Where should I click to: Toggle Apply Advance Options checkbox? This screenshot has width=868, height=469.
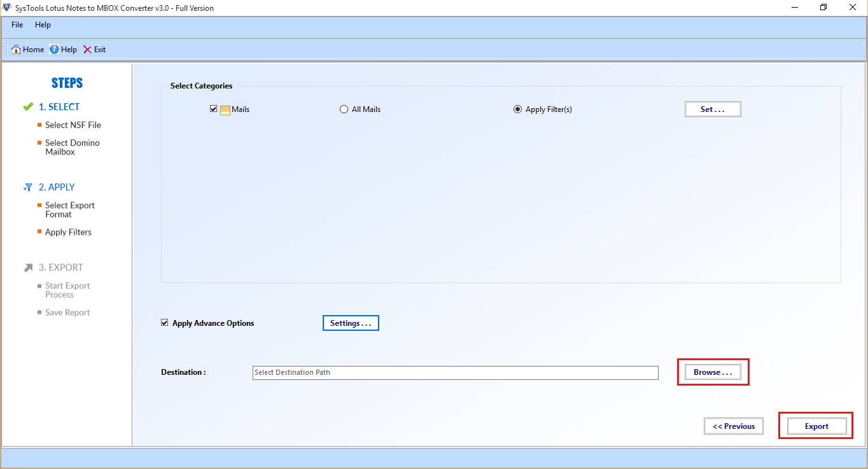165,323
